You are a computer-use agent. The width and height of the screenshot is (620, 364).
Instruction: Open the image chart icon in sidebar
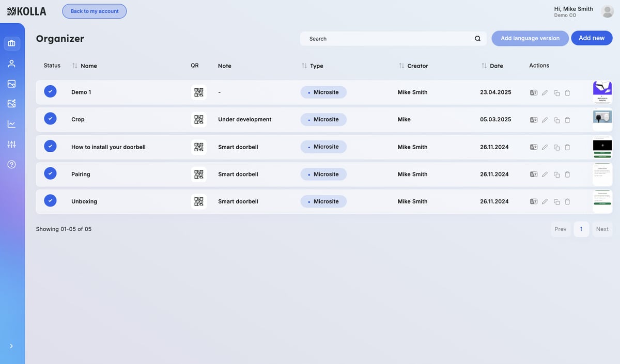click(x=12, y=104)
